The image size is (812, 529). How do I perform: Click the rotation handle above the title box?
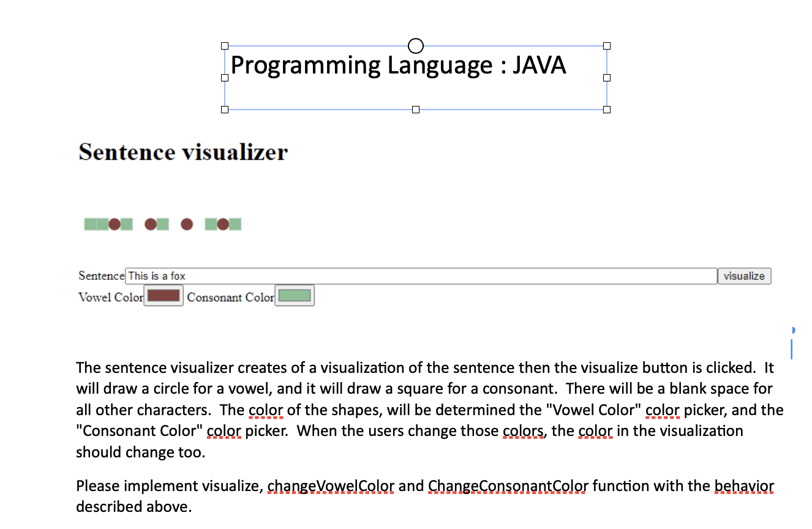(x=415, y=45)
